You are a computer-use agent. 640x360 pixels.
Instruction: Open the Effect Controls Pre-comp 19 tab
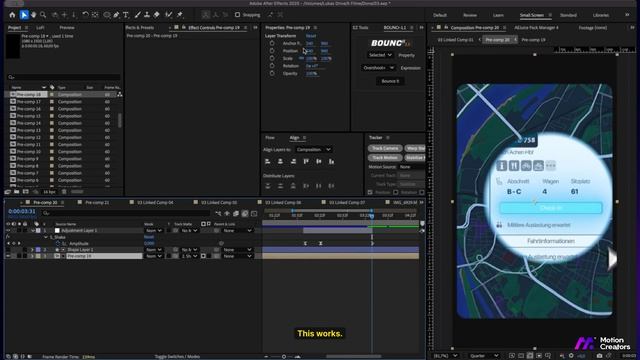(x=214, y=28)
